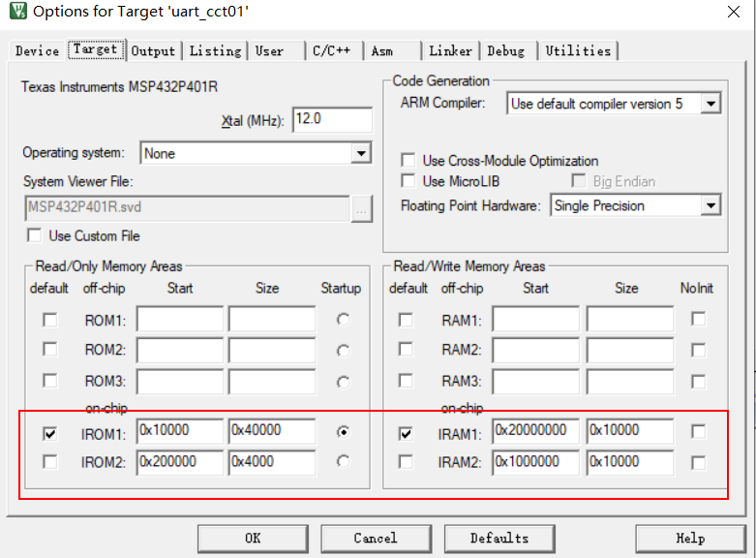Click the ROM2 Start field
This screenshot has width=756, height=558.
(180, 350)
